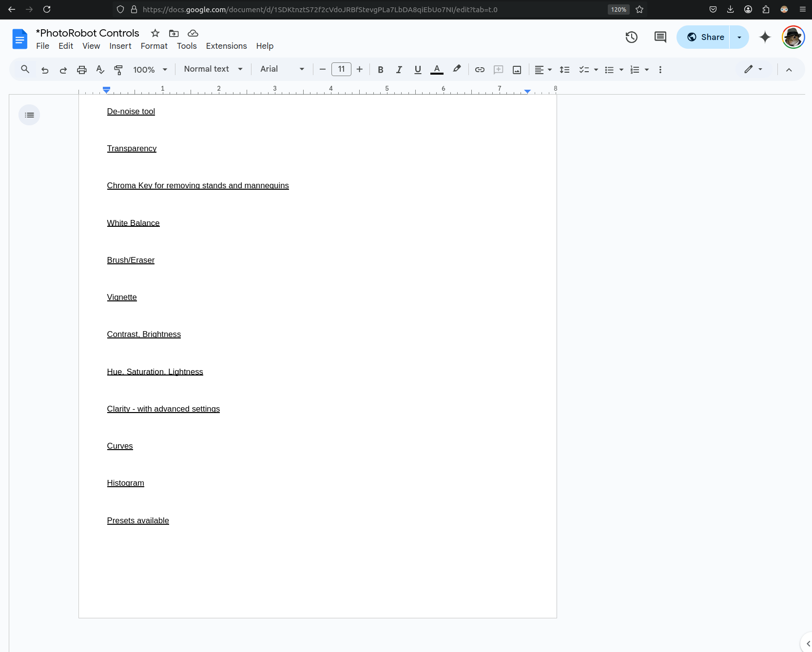
Task: Open the highlight color picker
Action: click(x=457, y=70)
